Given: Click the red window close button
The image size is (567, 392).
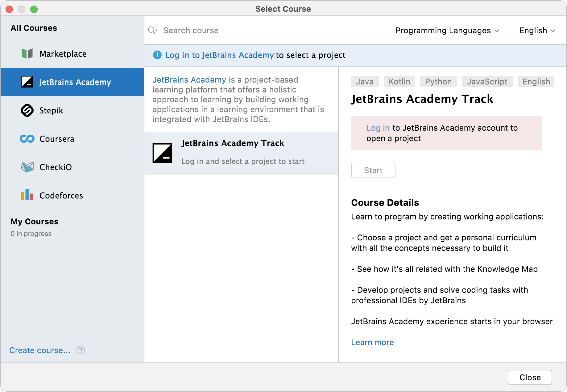Looking at the screenshot, I should [x=9, y=9].
